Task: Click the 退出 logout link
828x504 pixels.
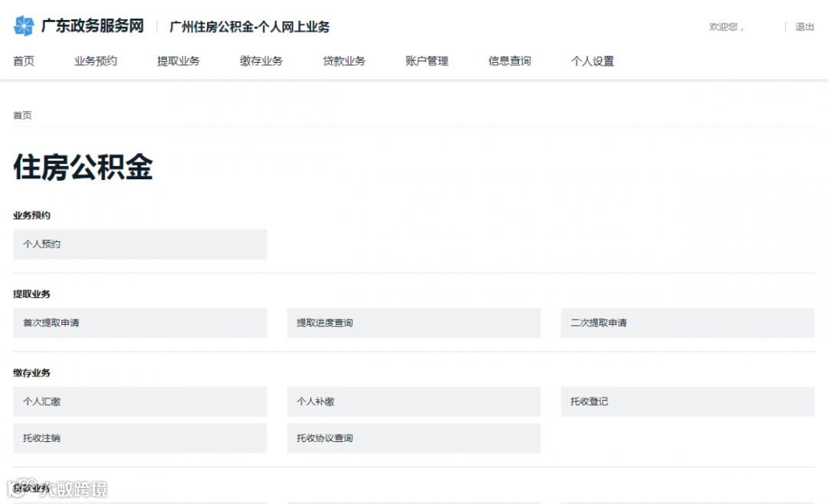Action: pyautogui.click(x=805, y=27)
